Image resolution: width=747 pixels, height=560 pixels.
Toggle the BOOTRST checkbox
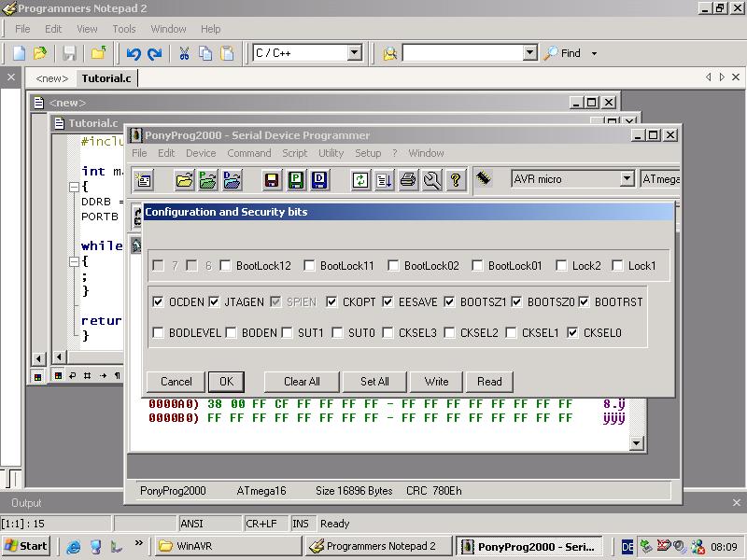(x=585, y=301)
